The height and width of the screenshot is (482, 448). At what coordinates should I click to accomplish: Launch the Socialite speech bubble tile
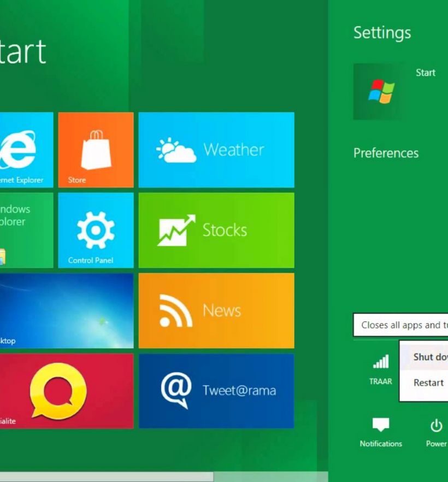66,391
